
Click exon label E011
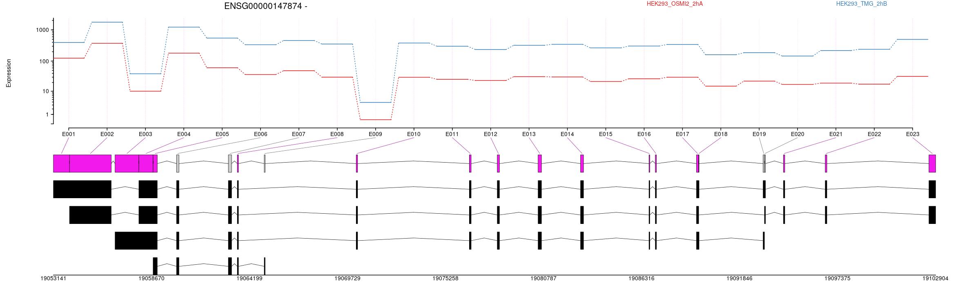point(452,134)
